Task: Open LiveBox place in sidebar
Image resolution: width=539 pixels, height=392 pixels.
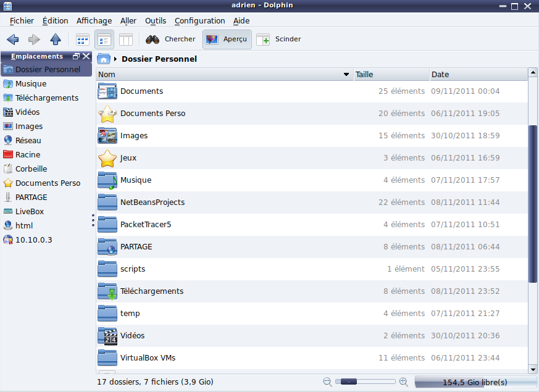Action: tap(46, 211)
